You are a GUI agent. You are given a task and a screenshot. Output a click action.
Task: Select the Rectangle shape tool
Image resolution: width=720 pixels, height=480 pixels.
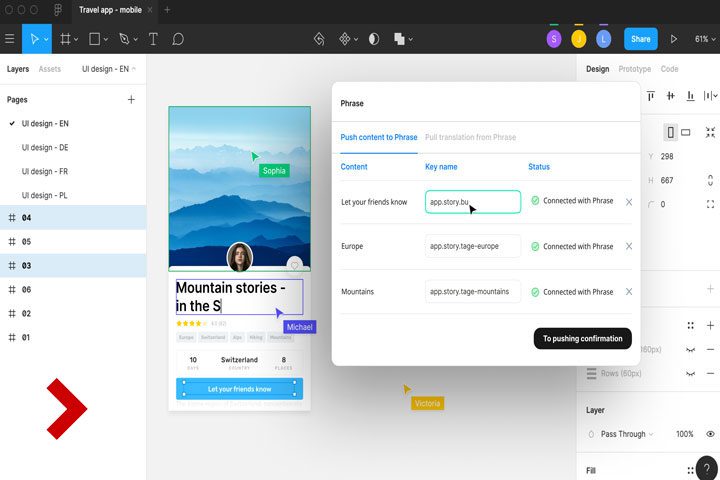(95, 39)
